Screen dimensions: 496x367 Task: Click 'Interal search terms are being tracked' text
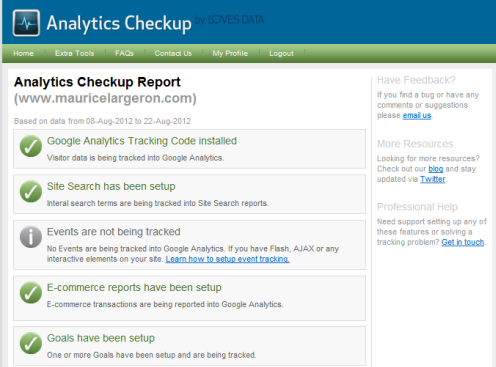(x=158, y=203)
